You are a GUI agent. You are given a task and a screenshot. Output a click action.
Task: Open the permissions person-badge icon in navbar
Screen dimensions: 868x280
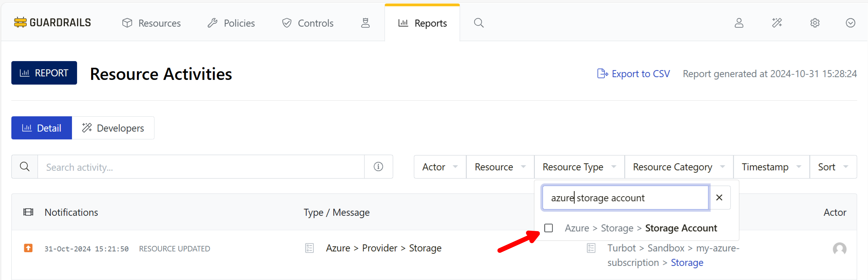tap(365, 23)
